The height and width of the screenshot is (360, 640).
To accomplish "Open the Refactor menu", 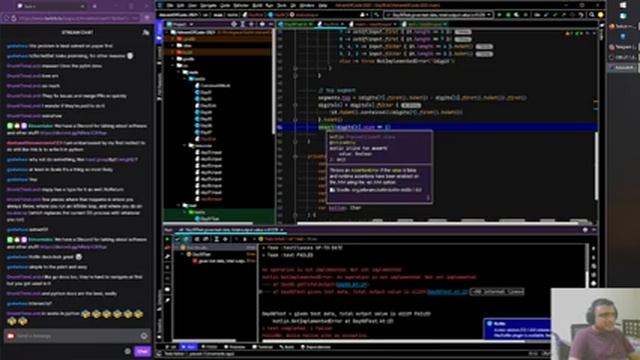I will [x=240, y=6].
